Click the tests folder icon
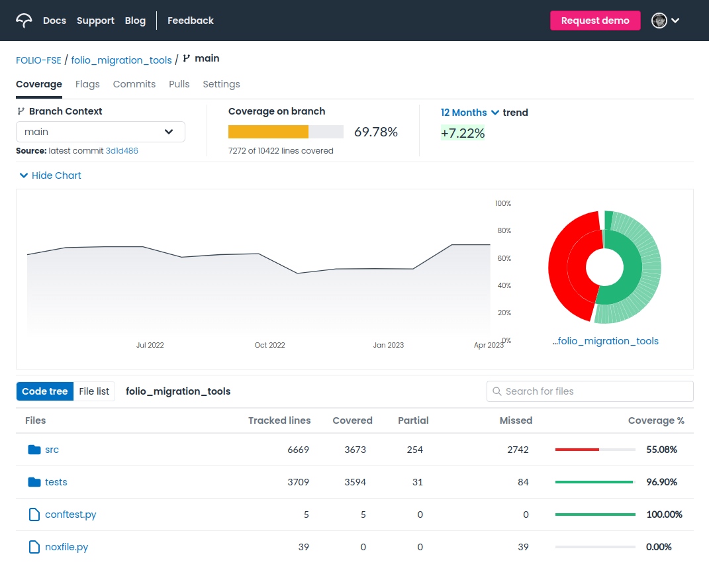Viewport: 709px width, 588px height. (34, 482)
